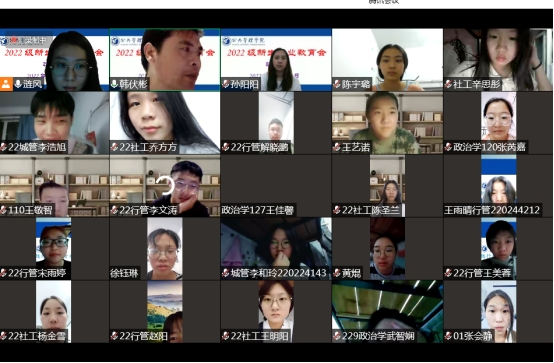The image size is (554, 363).
Task: Click muted mic icon beside 22城管李浩旭
Action: [4, 147]
